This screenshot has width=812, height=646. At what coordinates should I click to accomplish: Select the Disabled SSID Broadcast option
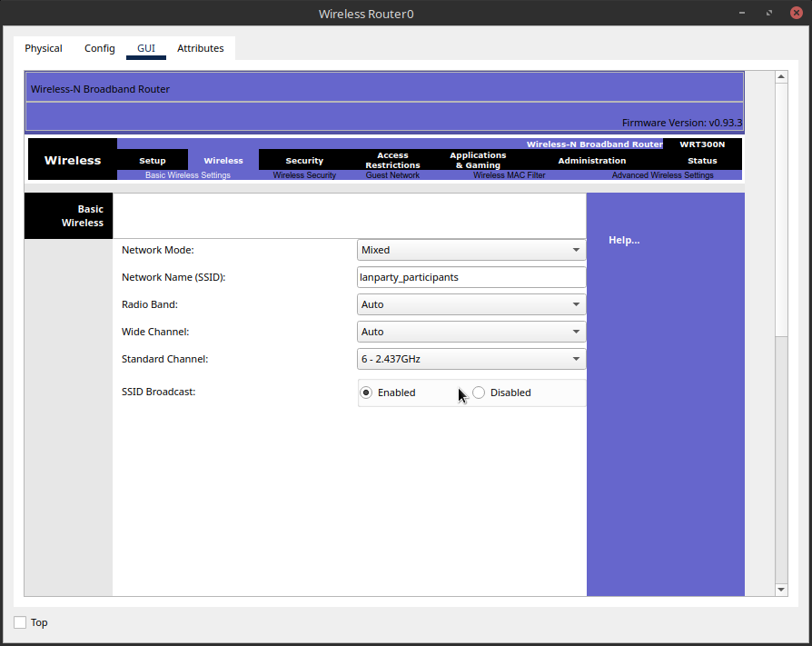480,393
